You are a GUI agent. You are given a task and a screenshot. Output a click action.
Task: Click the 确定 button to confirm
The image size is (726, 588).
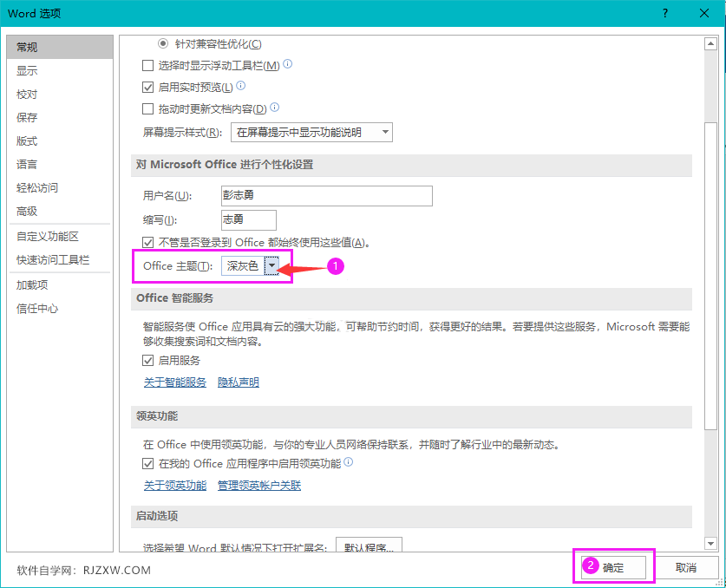pos(613,566)
